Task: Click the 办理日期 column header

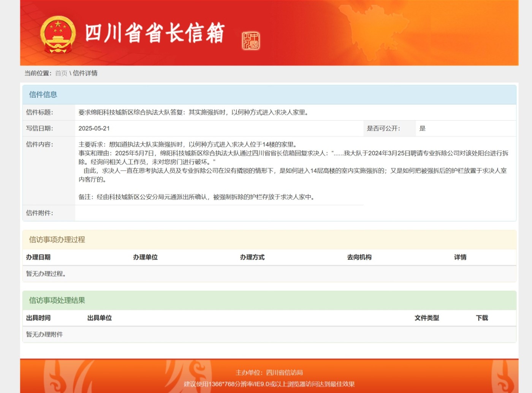Action: 38,258
